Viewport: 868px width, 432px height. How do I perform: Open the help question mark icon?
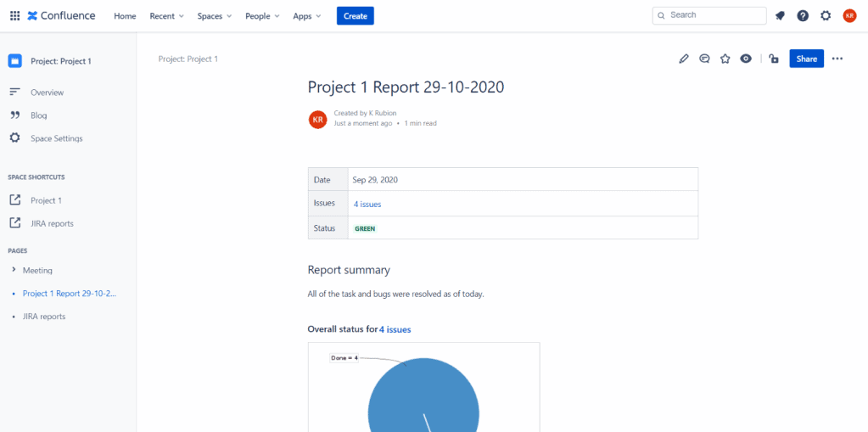point(803,16)
